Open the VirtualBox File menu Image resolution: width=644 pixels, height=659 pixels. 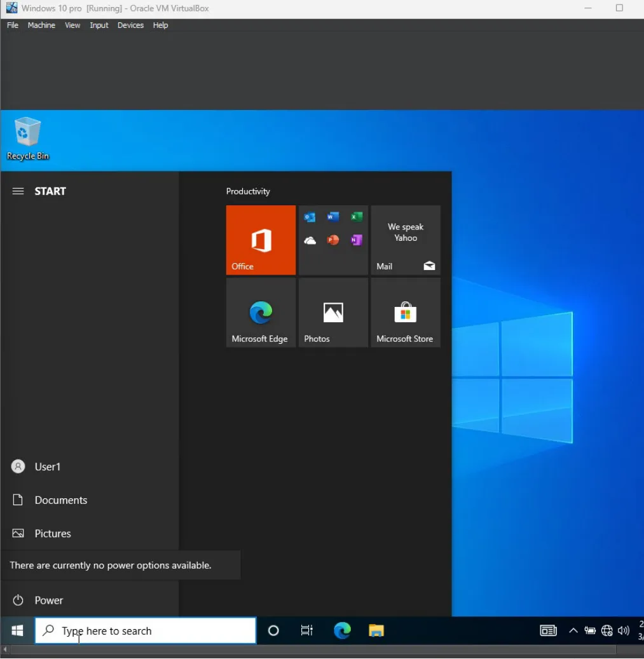coord(13,25)
